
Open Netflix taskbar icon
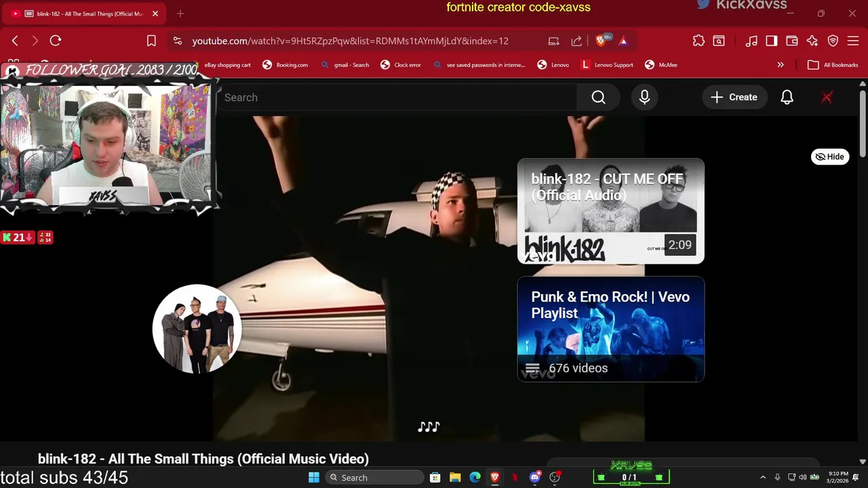coord(515,478)
